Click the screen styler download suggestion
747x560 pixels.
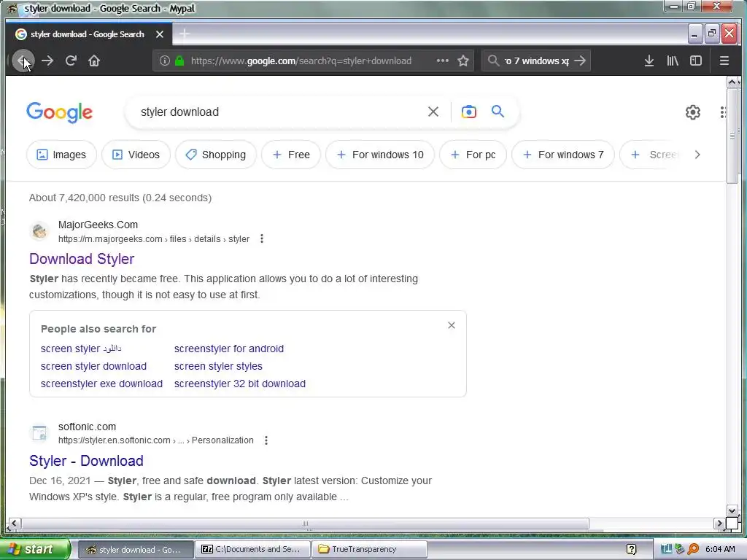(x=93, y=366)
